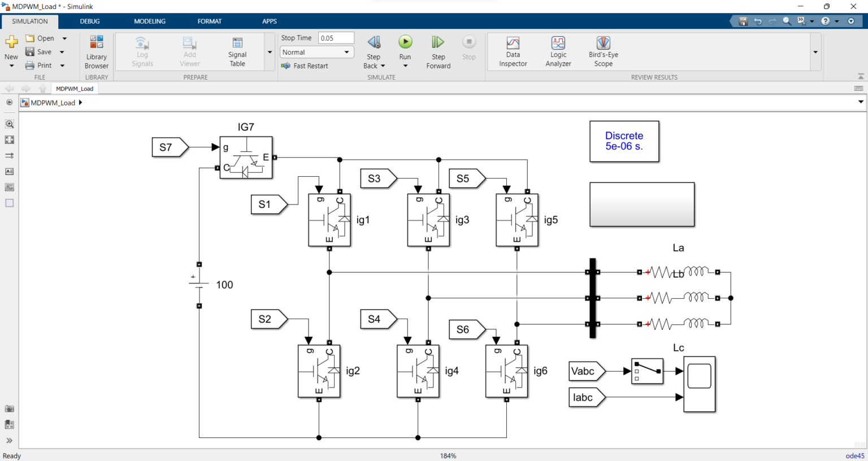
Task: Click the Save button
Action: point(39,52)
